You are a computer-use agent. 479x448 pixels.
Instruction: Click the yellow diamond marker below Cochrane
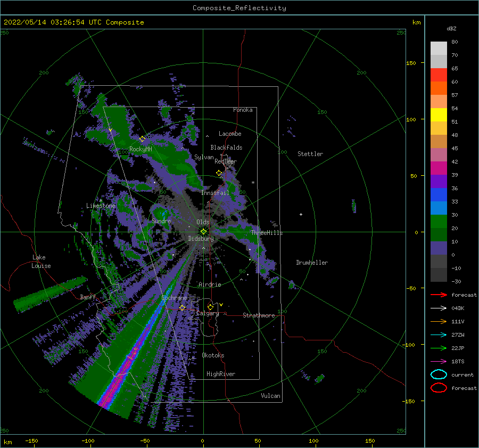[x=183, y=307]
